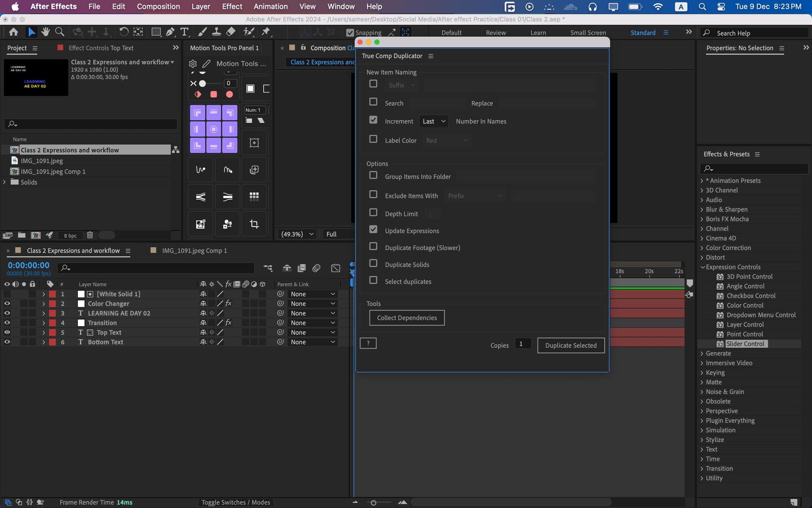Delete selected project item with trash icon
The width and height of the screenshot is (812, 508).
click(90, 235)
